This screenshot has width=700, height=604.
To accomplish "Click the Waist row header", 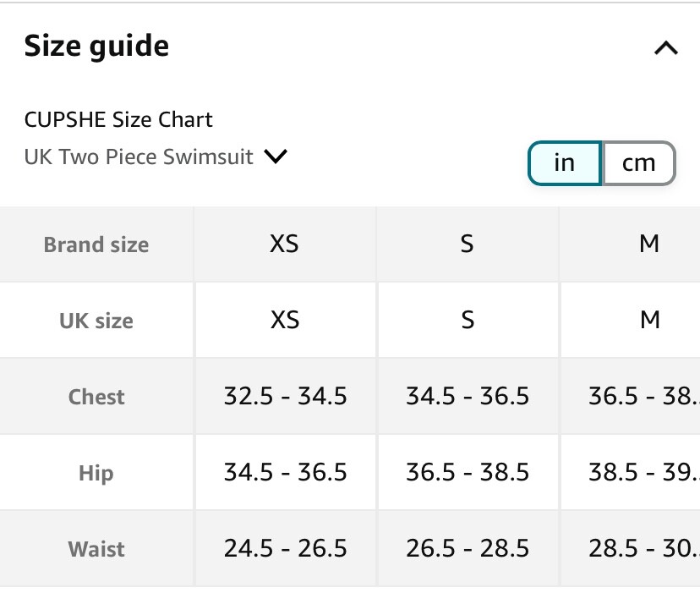I will (96, 549).
